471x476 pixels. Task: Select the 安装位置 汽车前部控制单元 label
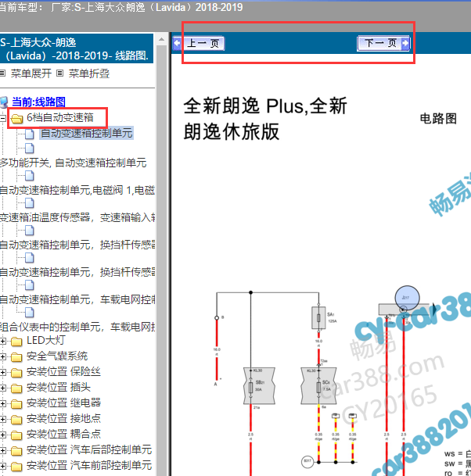[89, 465]
